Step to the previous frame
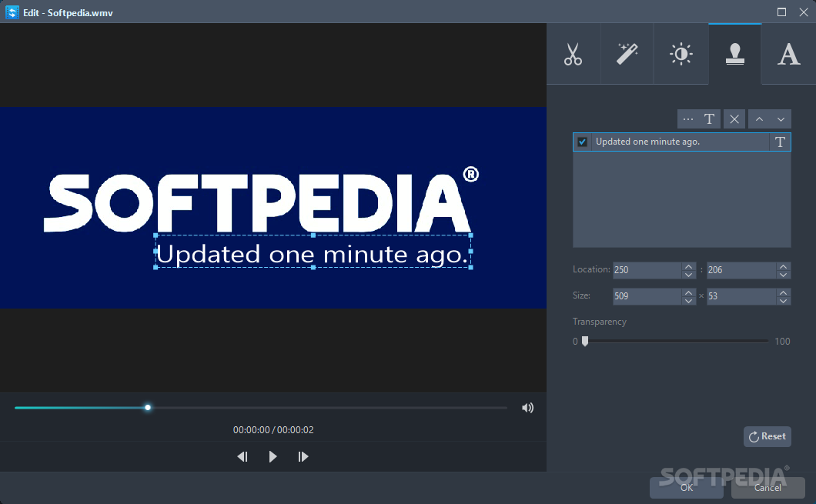The image size is (816, 504). 242,456
